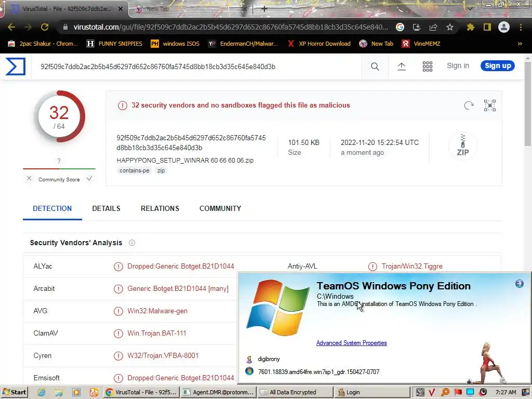Switch to the COMMUNITY tab

click(220, 208)
